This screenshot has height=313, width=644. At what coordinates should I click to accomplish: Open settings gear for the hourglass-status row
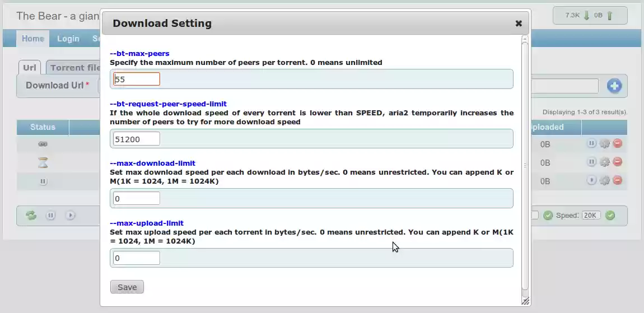[x=605, y=162]
